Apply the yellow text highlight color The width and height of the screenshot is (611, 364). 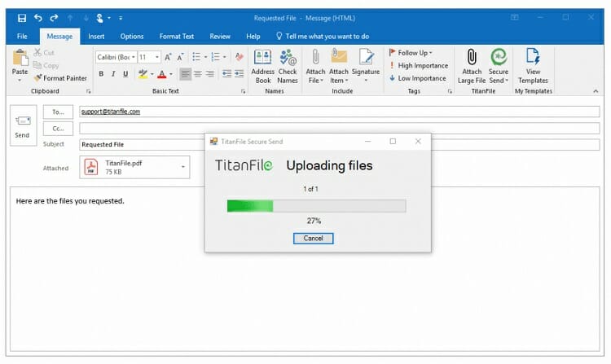tap(143, 73)
